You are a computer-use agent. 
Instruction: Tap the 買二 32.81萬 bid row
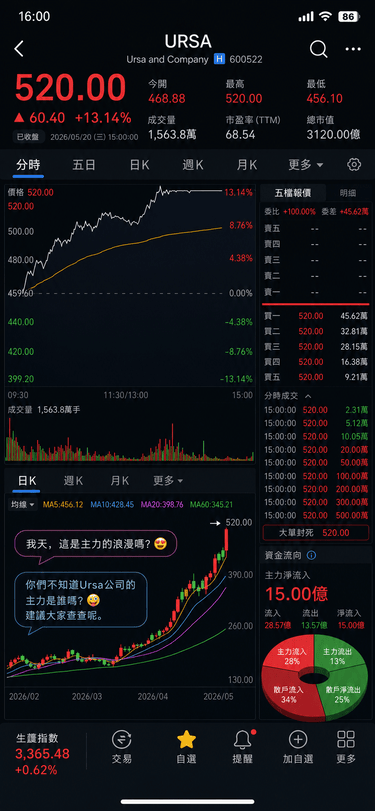(x=316, y=331)
